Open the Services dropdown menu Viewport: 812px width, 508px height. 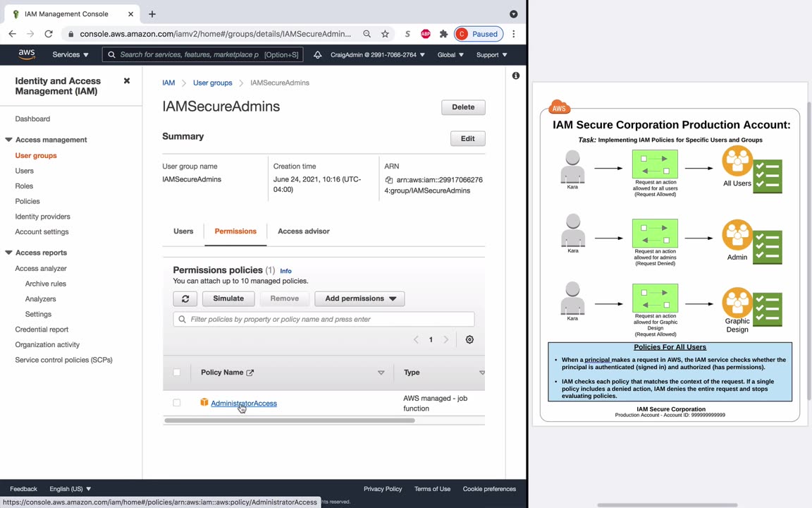click(70, 54)
